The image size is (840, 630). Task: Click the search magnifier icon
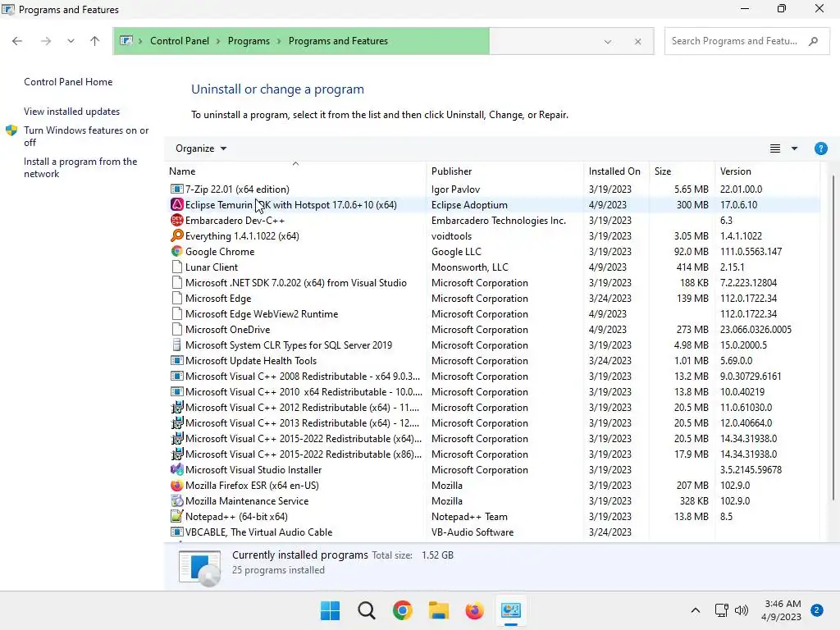pyautogui.click(x=813, y=41)
